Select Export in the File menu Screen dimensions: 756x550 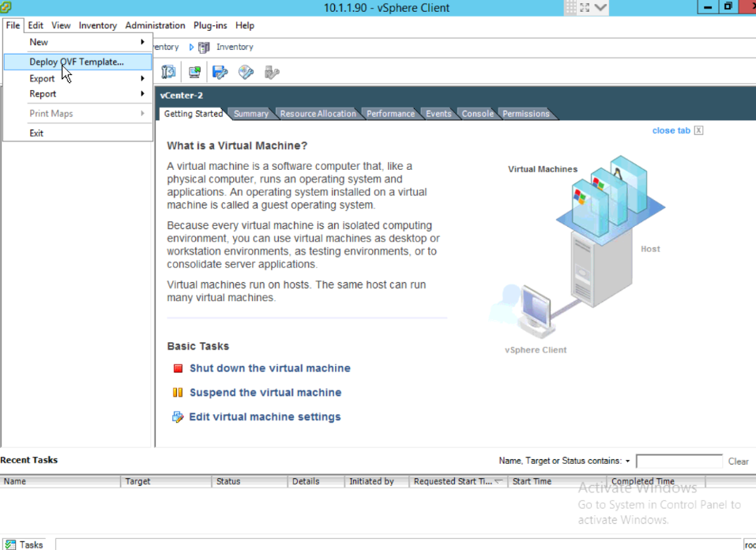[x=77, y=78]
